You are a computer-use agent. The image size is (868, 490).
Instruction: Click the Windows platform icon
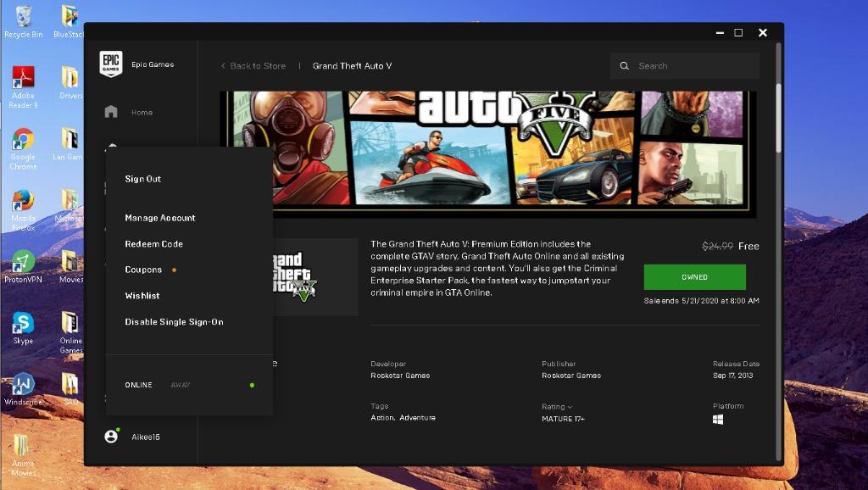[x=718, y=420]
